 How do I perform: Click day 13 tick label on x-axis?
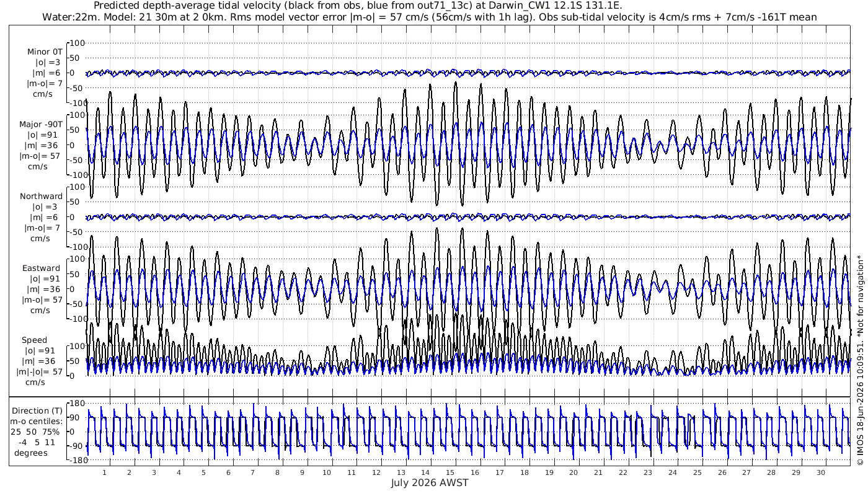(x=401, y=472)
